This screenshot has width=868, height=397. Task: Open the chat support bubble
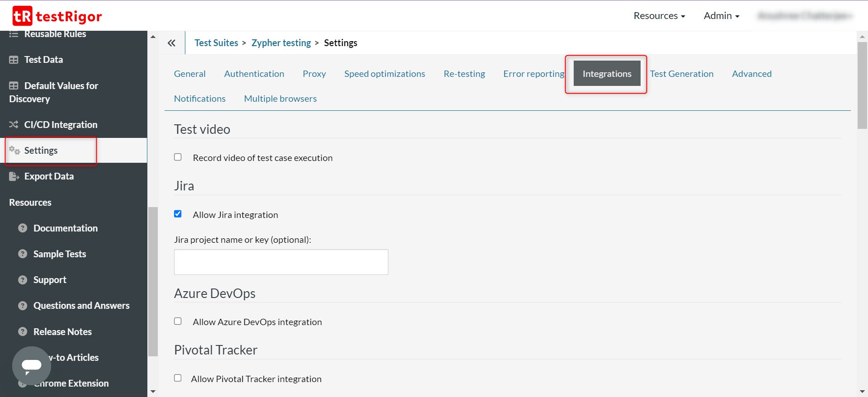(31, 365)
